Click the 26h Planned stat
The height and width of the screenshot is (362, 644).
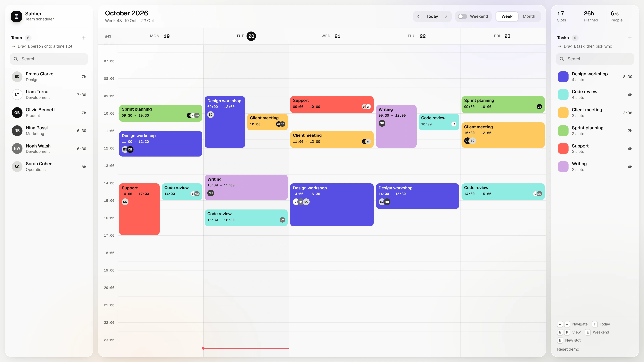point(591,16)
